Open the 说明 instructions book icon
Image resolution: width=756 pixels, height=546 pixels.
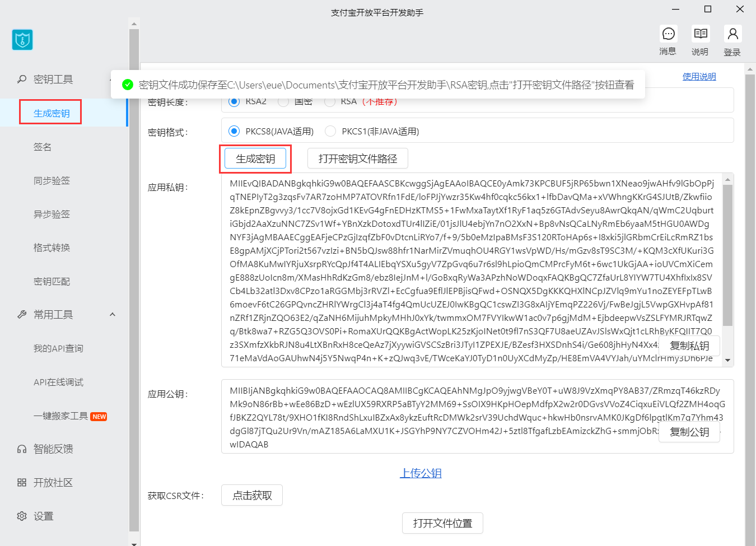tap(700, 34)
